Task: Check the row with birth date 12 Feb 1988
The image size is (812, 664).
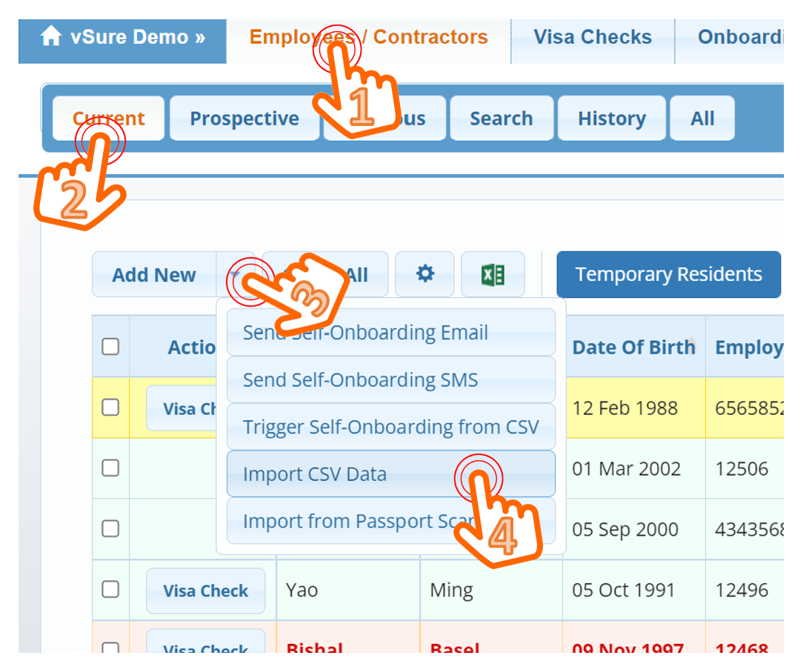Action: [x=110, y=407]
